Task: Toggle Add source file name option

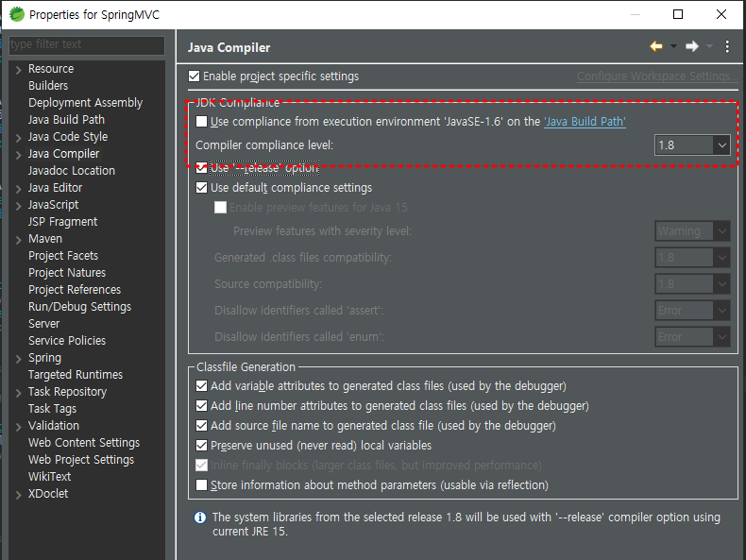Action: point(202,425)
